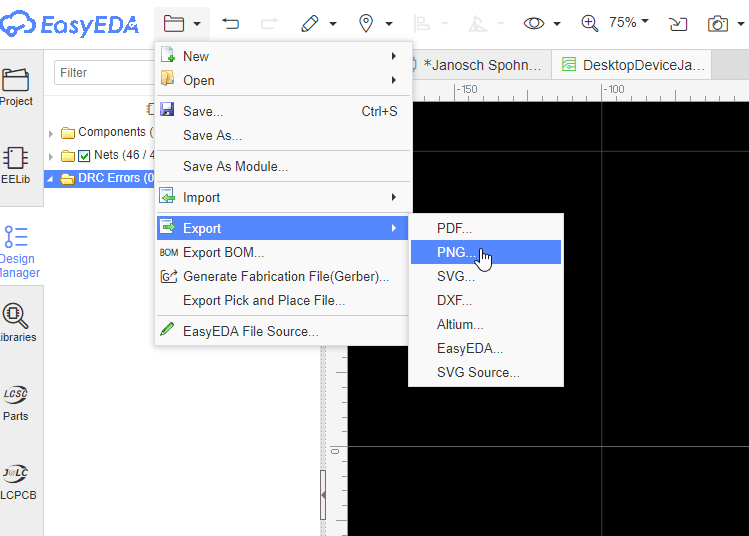Open dropdown arrow next to pencil tool

pyautogui.click(x=333, y=23)
